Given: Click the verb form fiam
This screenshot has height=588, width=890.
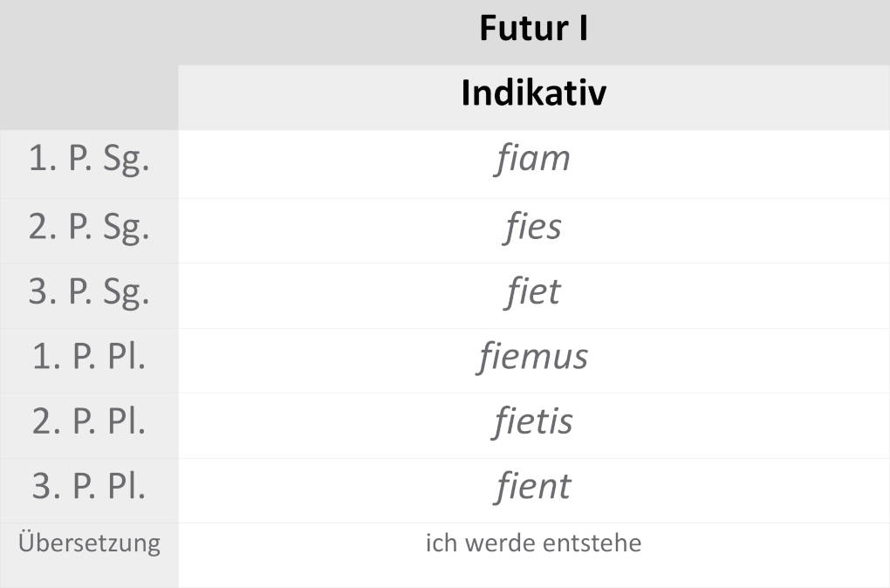Looking at the screenshot, I should point(532,160).
